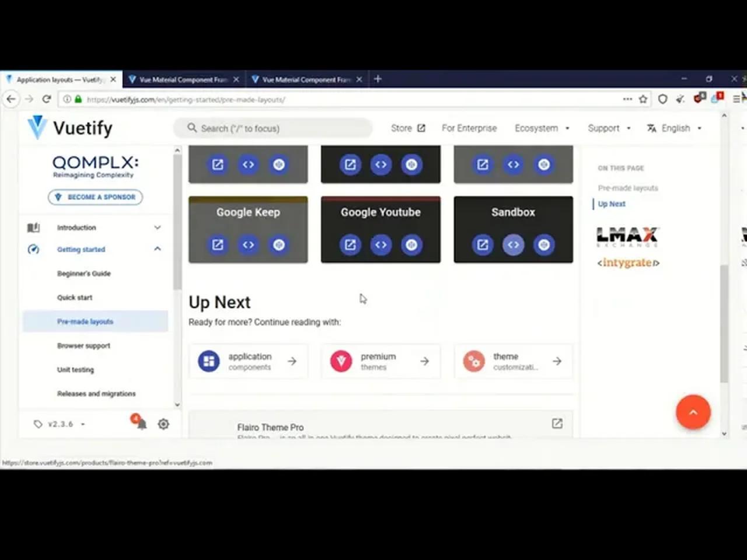Open the Store link
747x560 pixels.
pos(408,128)
